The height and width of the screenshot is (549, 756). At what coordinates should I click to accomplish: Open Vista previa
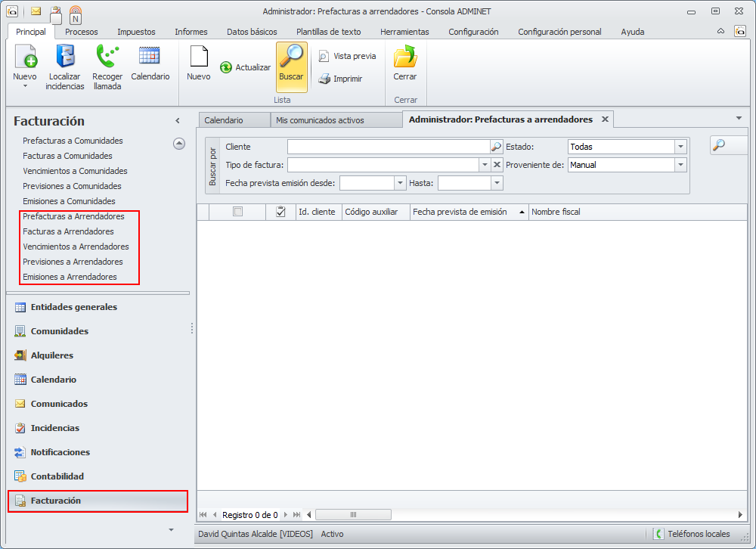tap(347, 56)
